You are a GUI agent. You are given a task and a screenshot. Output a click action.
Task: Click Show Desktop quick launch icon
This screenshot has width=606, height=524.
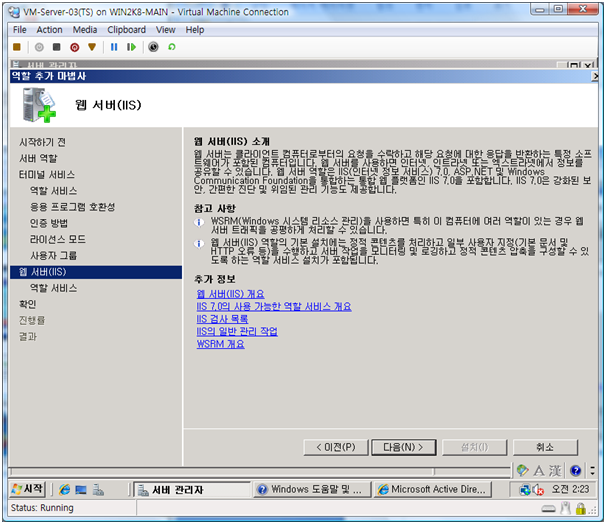pos(81,490)
